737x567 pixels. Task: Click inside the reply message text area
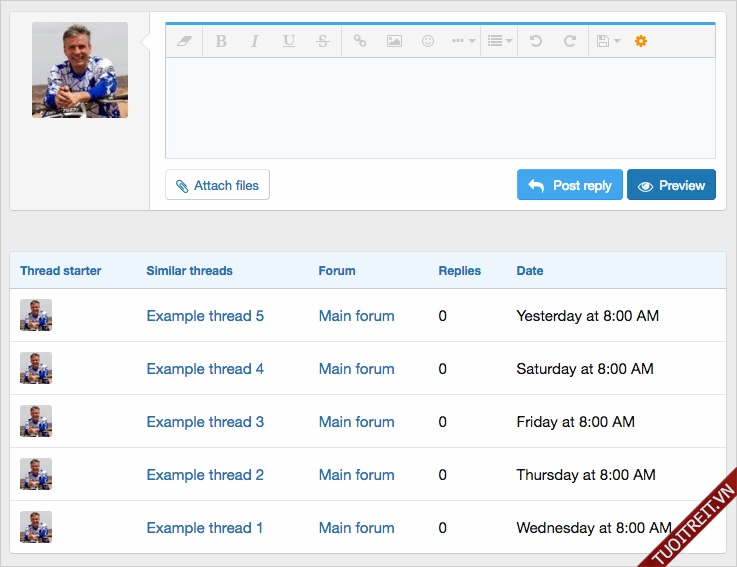440,107
